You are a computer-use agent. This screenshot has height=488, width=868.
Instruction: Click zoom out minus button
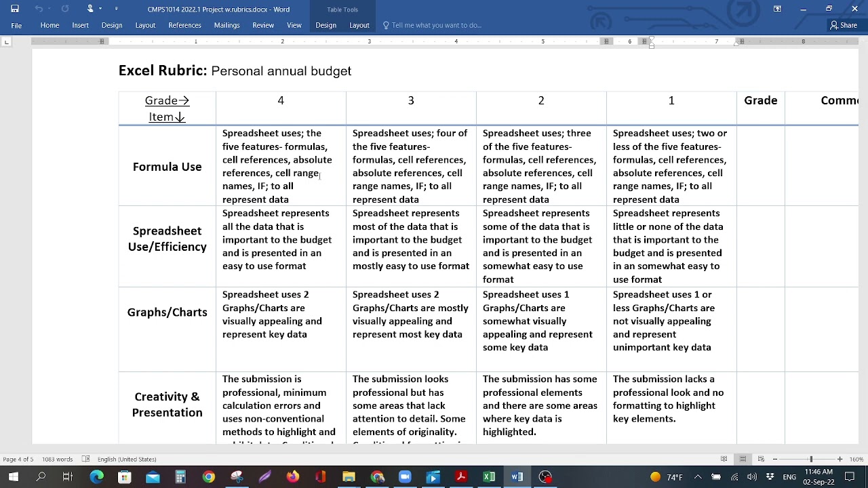[774, 459]
